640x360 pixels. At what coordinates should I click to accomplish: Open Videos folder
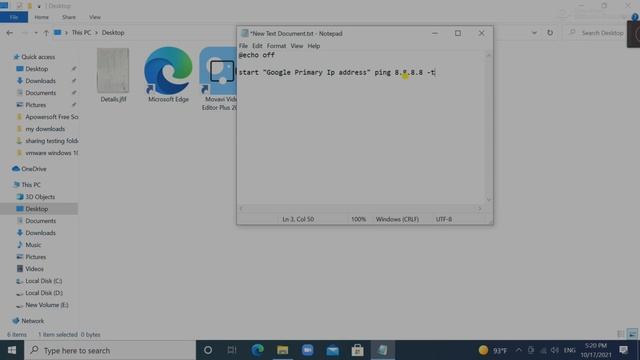point(34,269)
